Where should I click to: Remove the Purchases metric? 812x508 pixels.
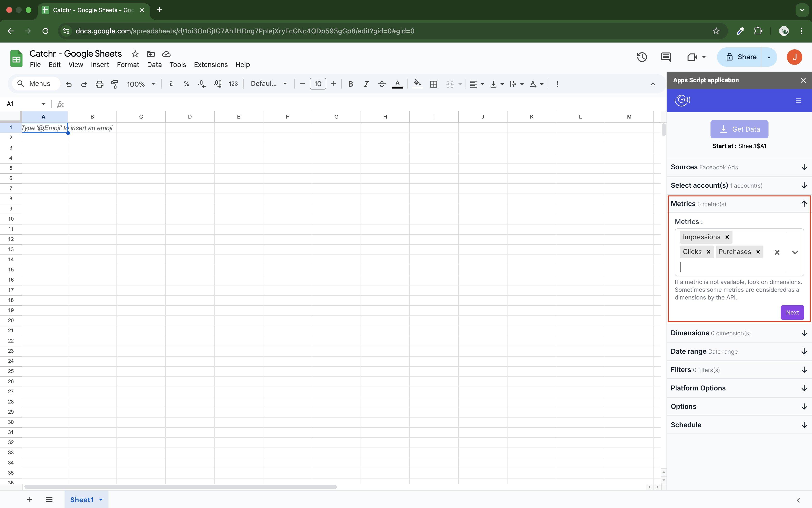(758, 252)
